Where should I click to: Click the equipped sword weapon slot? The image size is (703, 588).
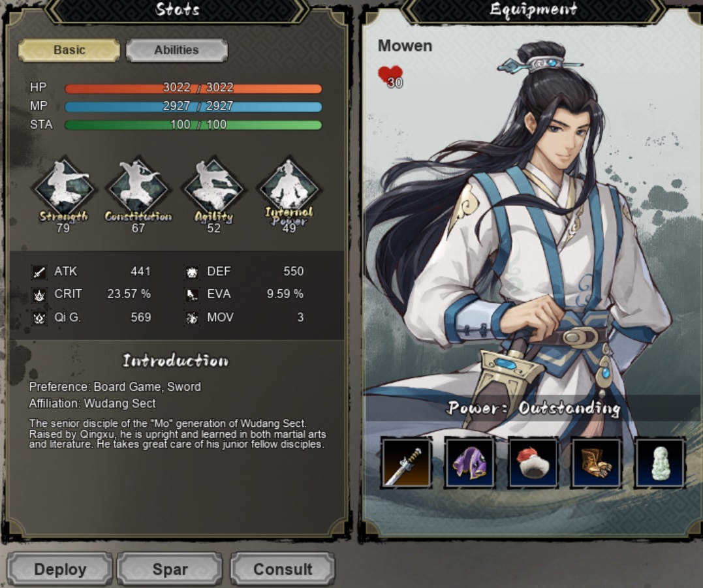coord(406,463)
